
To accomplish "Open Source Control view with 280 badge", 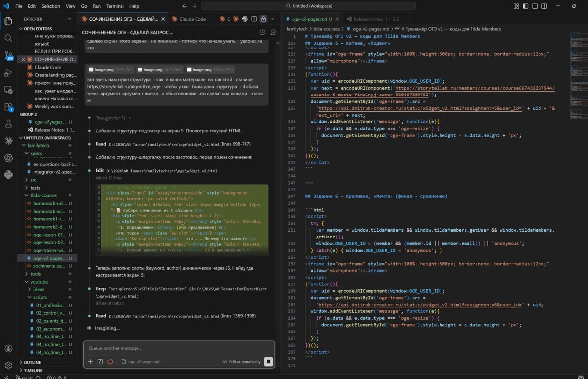I will tap(8, 55).
